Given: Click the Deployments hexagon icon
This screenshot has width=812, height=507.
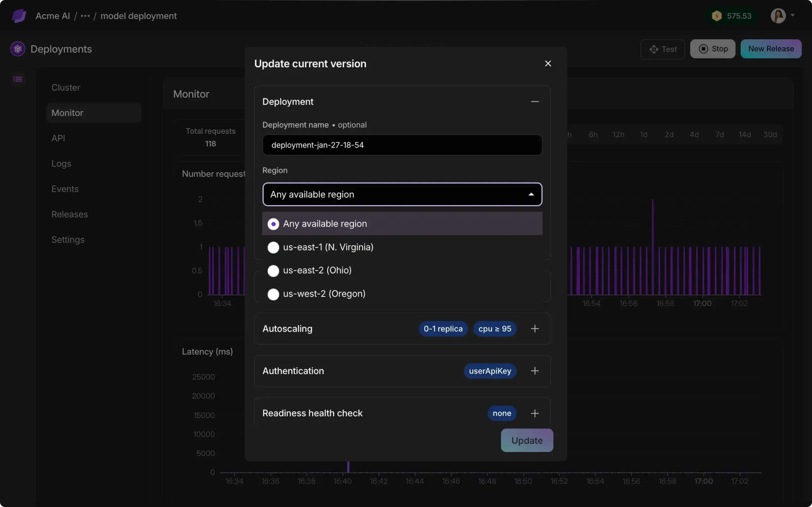Looking at the screenshot, I should click(x=18, y=49).
